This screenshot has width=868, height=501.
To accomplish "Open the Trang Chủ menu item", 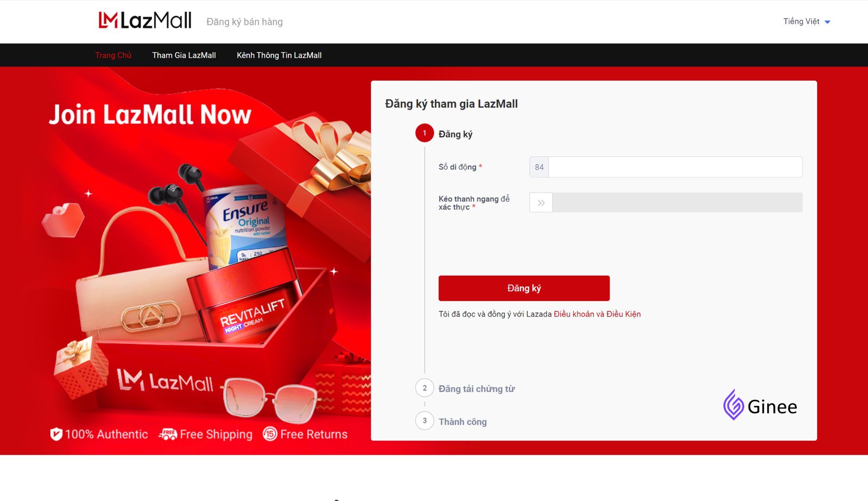I will [113, 55].
